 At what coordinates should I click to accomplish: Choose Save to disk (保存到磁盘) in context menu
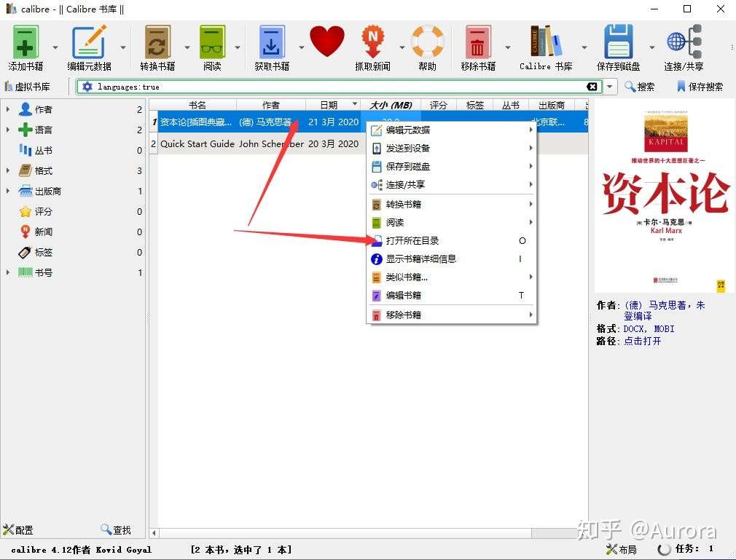coord(452,167)
